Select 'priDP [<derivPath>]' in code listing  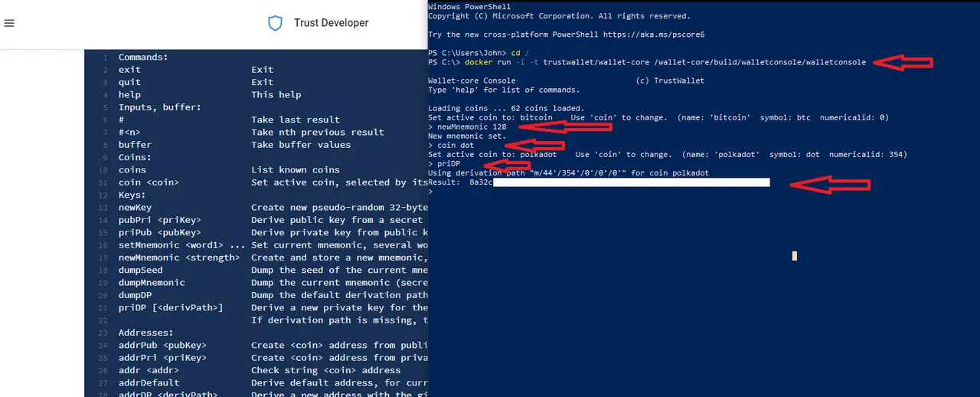(171, 307)
